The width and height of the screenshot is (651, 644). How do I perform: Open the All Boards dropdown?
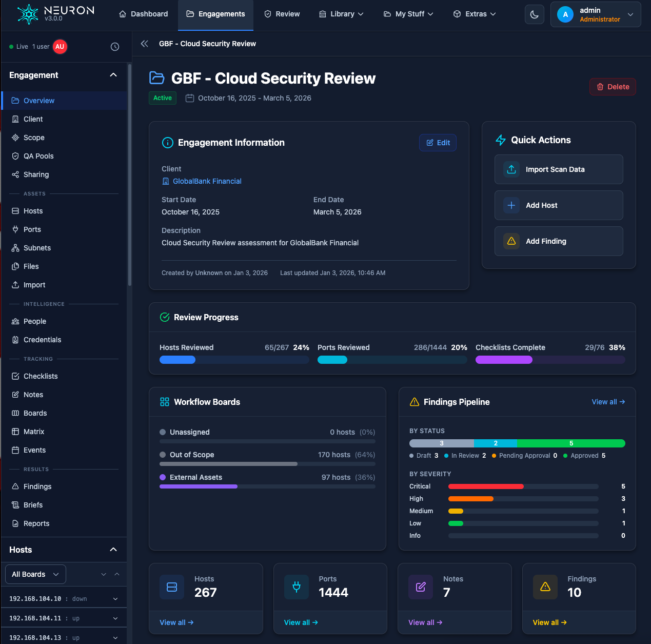tap(35, 574)
